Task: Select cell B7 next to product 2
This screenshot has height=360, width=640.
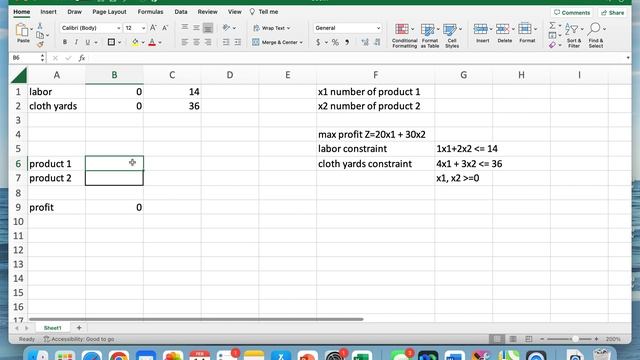Action: click(114, 178)
